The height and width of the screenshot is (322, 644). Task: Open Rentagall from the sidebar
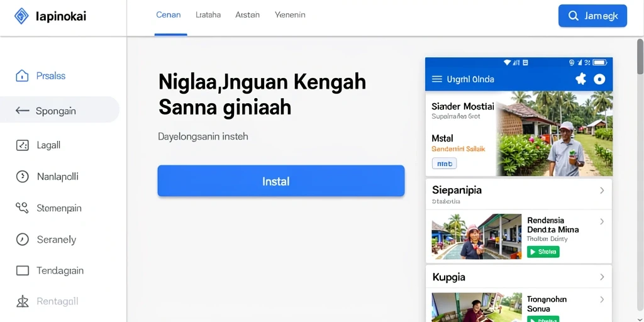(57, 302)
